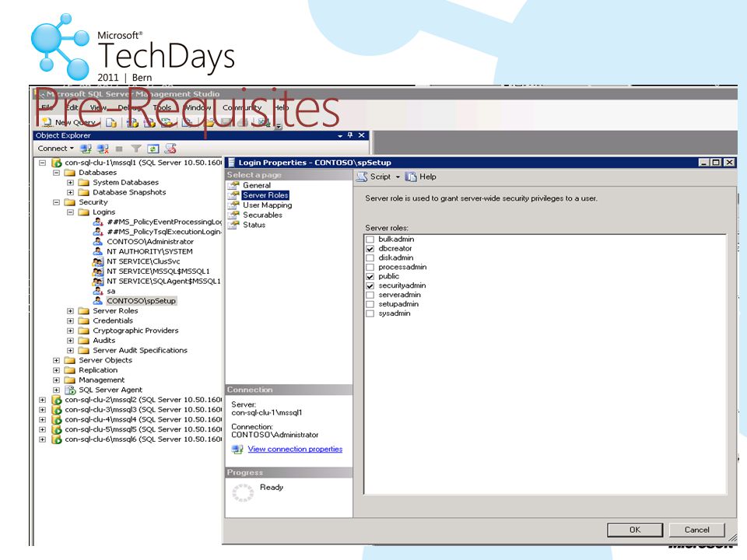Enable the sysadmin server role

click(370, 313)
